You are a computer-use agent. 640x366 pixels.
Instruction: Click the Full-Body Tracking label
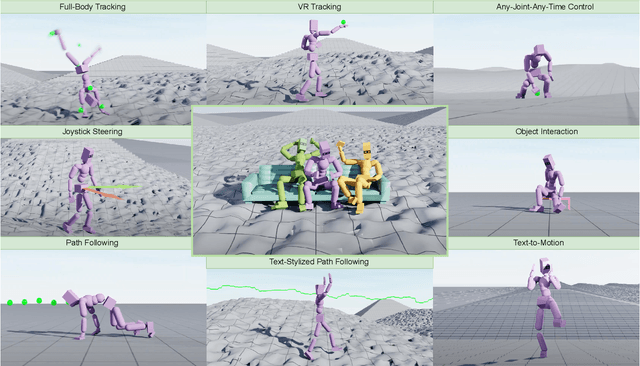pyautogui.click(x=92, y=7)
